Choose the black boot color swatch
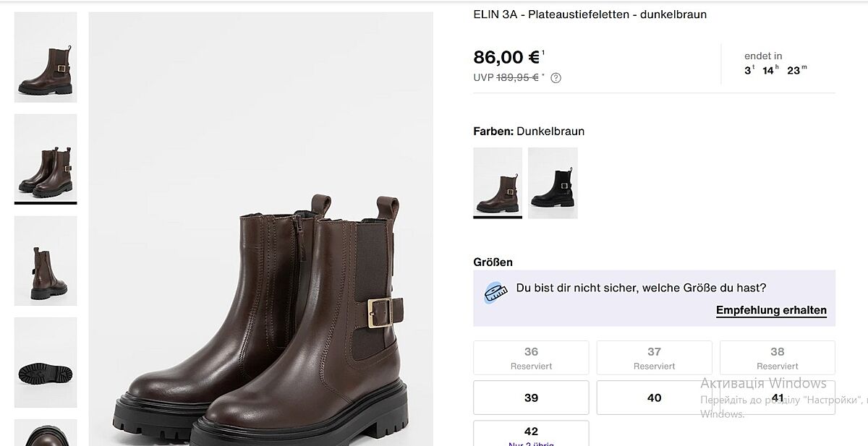The image size is (868, 446). (553, 182)
